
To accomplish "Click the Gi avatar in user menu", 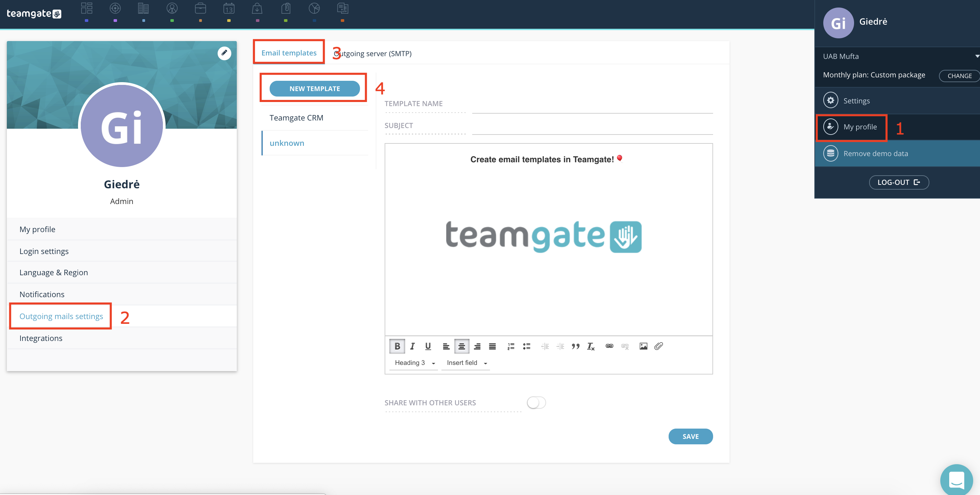I will (x=838, y=23).
